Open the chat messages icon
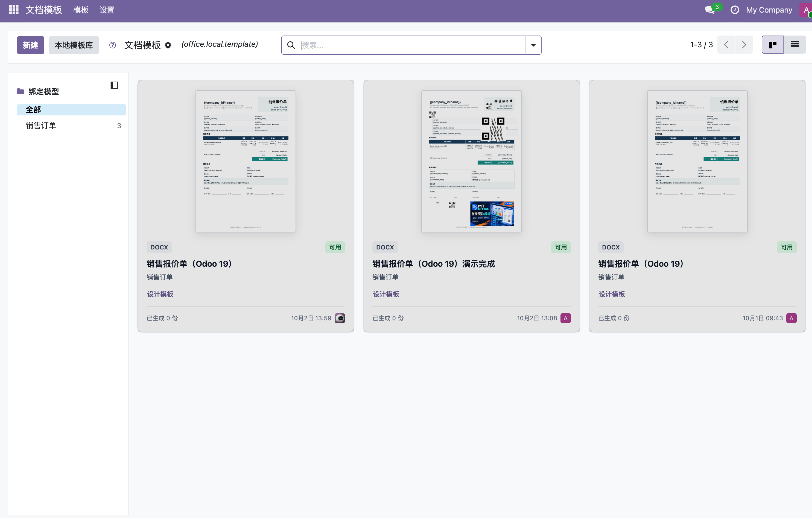 coord(709,10)
